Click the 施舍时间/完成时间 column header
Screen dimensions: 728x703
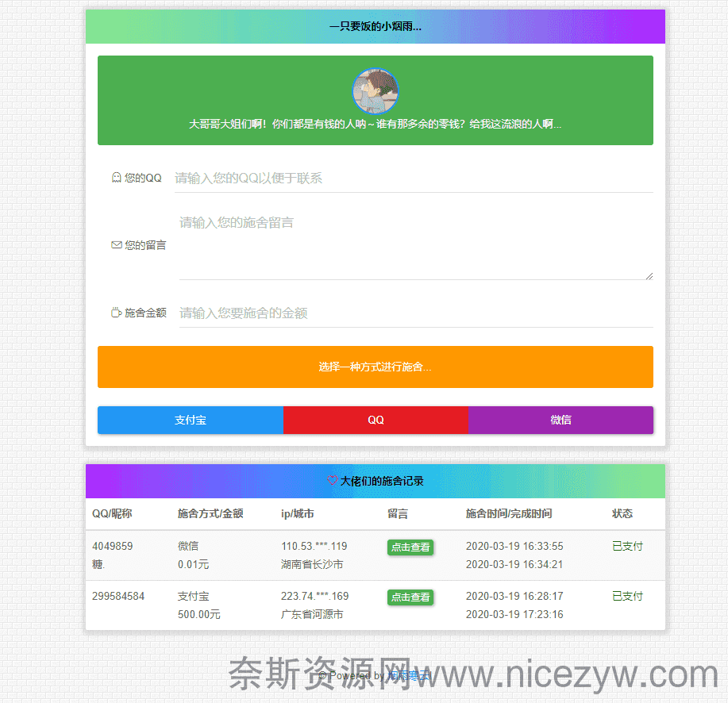509,513
